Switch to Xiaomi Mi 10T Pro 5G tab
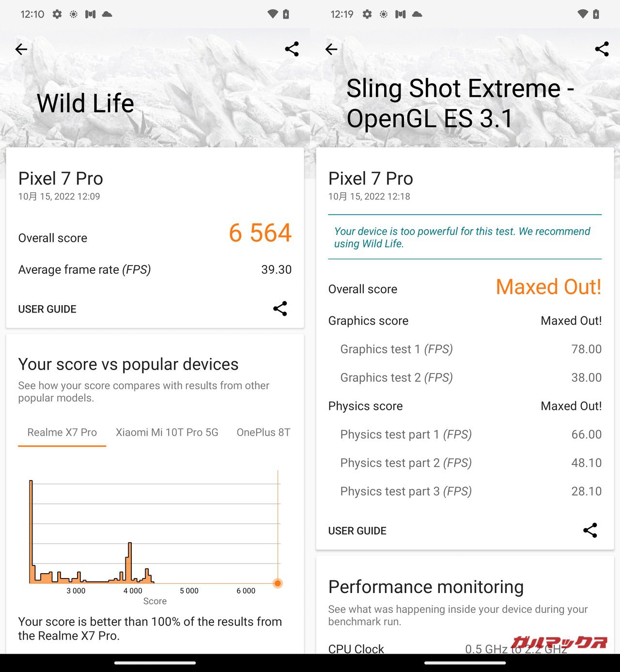The height and width of the screenshot is (672, 620). point(167,432)
